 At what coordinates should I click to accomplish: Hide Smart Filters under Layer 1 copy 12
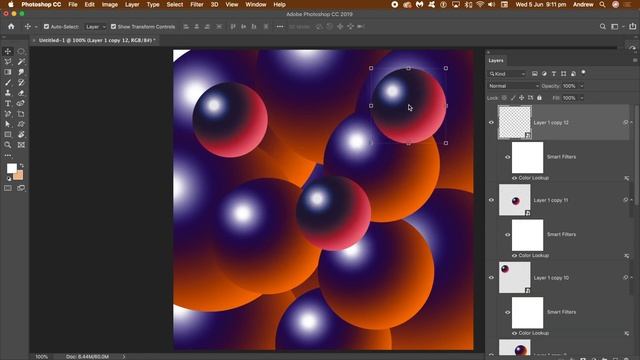507,157
